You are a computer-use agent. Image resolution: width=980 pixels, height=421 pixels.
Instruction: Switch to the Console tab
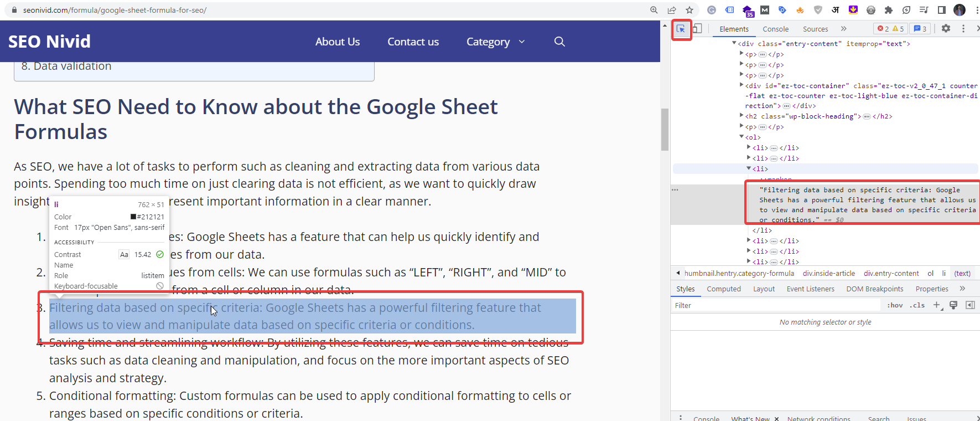(x=775, y=29)
